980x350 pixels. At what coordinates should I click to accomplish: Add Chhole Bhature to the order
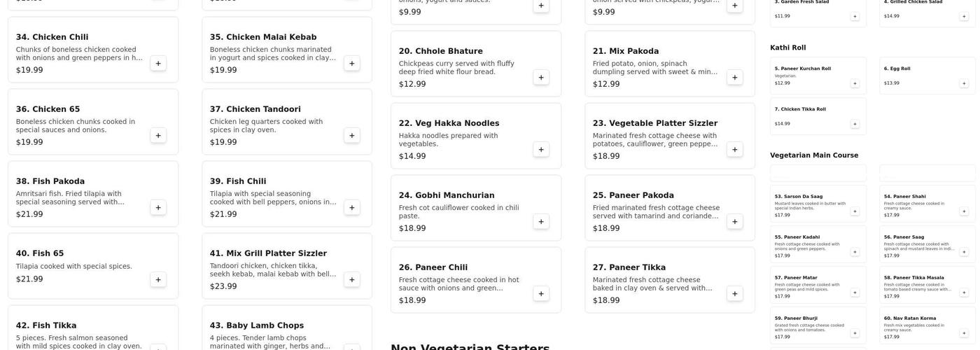tap(541, 78)
